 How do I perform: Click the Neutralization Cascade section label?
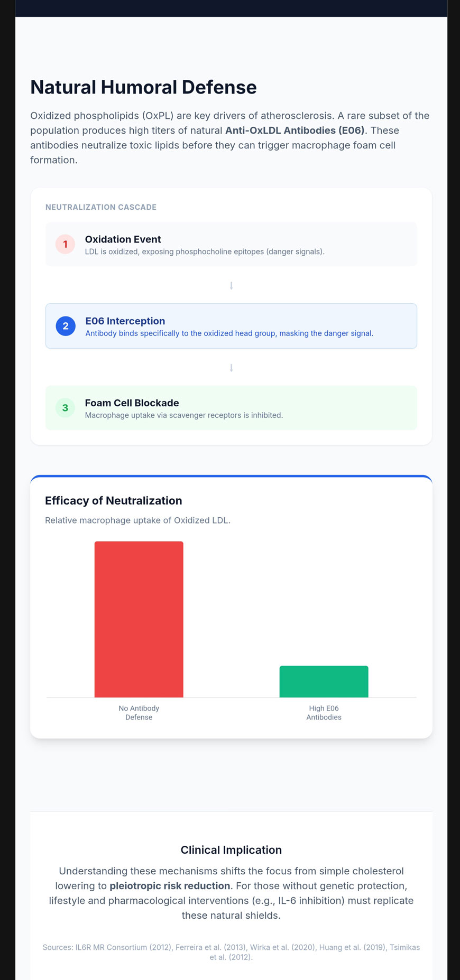101,207
